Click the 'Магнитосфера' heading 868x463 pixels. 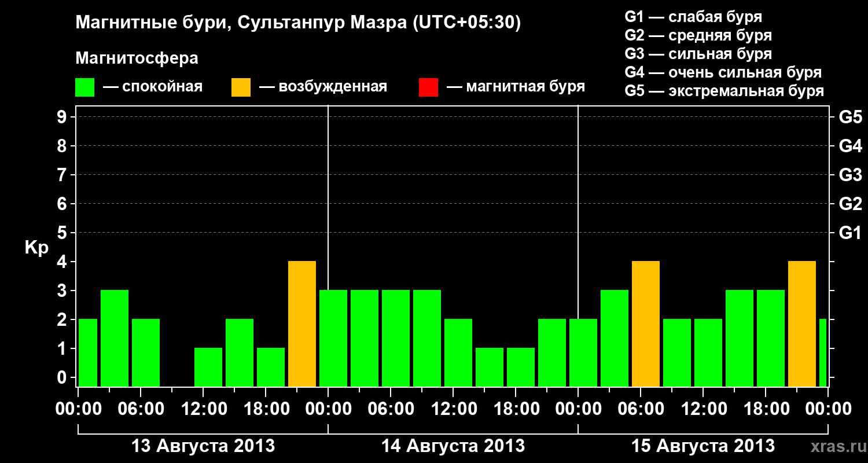[x=137, y=58]
